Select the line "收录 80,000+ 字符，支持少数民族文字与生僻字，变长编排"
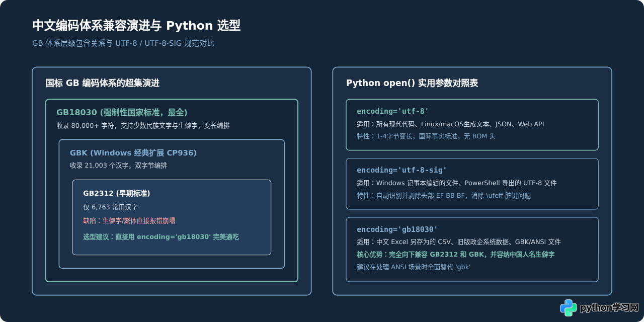Screen dimensions: 644x322 click(x=143, y=125)
